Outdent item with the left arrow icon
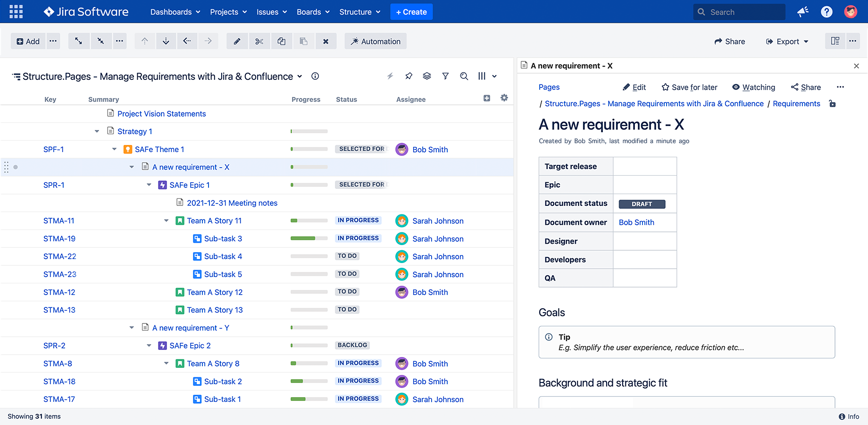This screenshot has width=868, height=425. coord(187,41)
